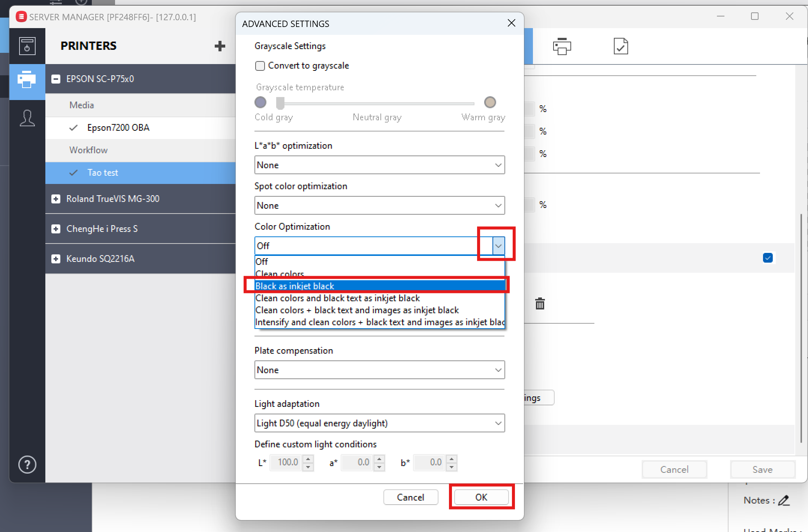Screen dimensions: 808x532
Task: Open the jobs archive sidebar icon
Action: click(27, 46)
